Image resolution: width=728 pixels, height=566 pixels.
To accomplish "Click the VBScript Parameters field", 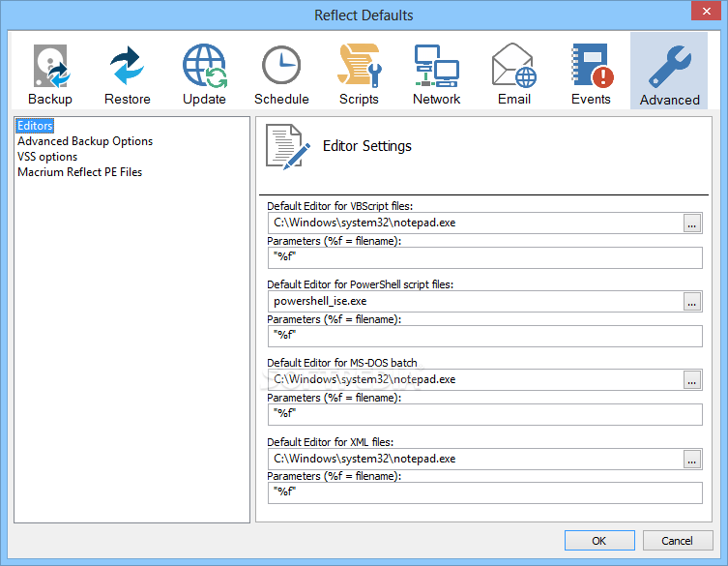I will point(484,257).
